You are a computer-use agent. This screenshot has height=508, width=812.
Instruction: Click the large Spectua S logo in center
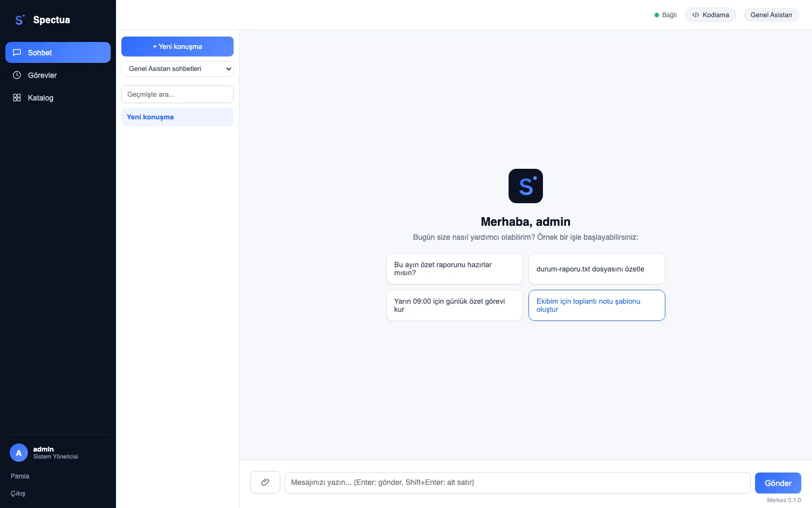(526, 186)
